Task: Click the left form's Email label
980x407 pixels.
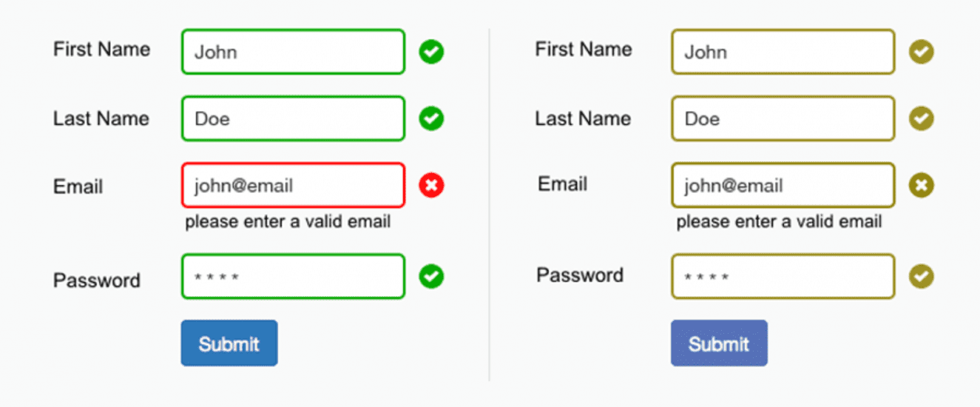Action: pyautogui.click(x=78, y=186)
